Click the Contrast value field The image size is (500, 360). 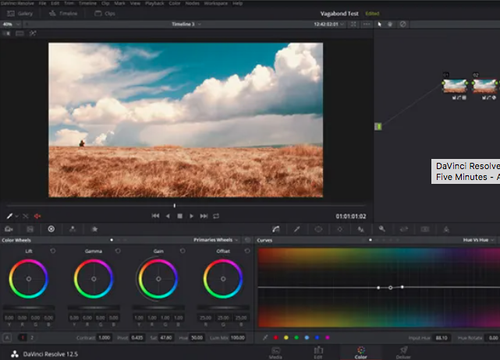pos(104,338)
